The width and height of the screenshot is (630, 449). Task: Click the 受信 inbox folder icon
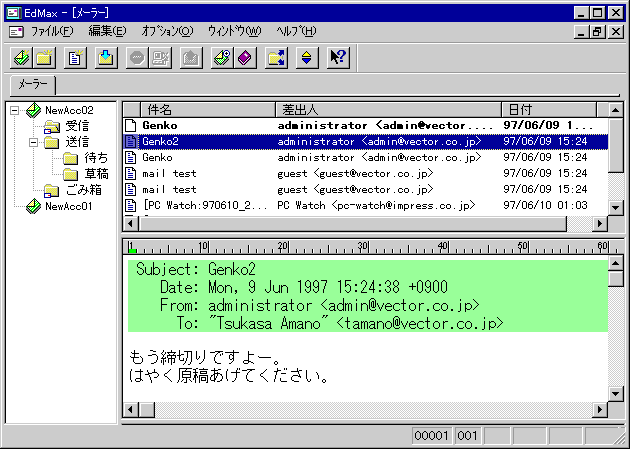52,126
